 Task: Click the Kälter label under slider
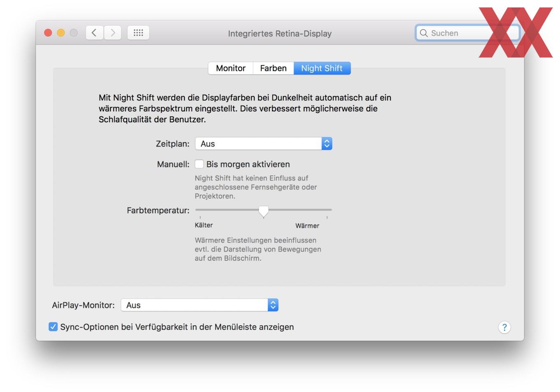point(204,225)
